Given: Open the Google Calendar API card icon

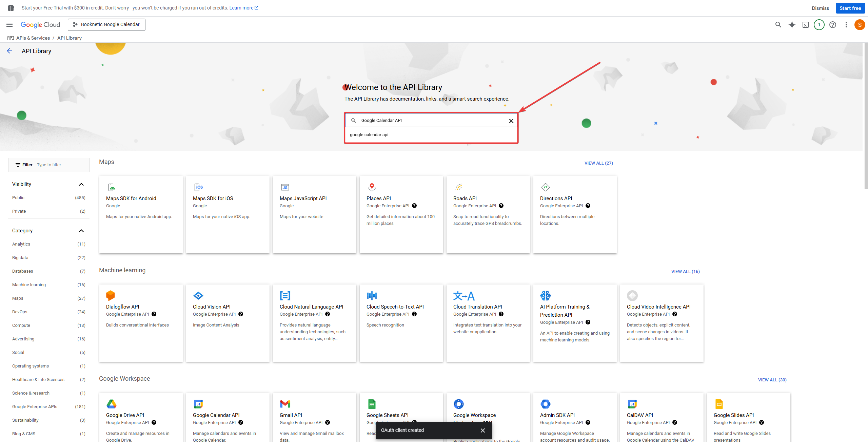Looking at the screenshot, I should tap(198, 404).
